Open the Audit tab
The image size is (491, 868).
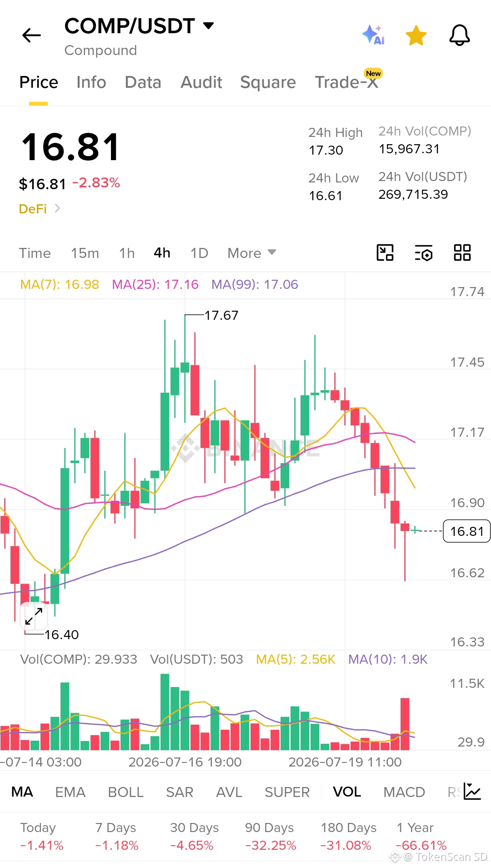click(x=201, y=82)
